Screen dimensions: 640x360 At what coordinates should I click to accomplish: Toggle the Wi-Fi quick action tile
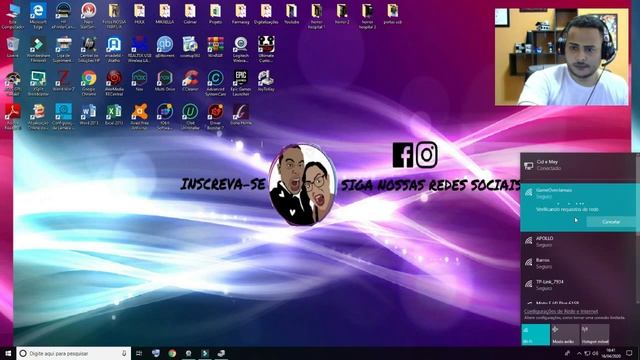coord(536,334)
